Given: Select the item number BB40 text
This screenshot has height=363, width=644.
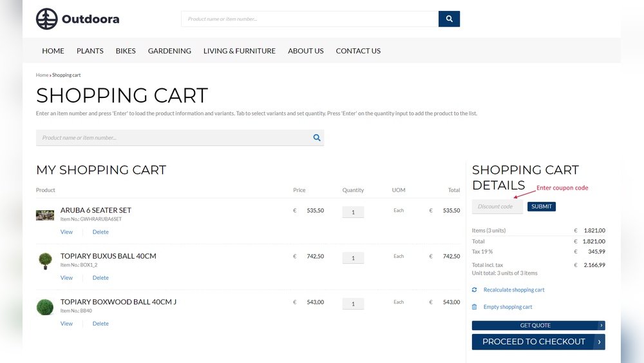Looking at the screenshot, I should click(x=86, y=311).
